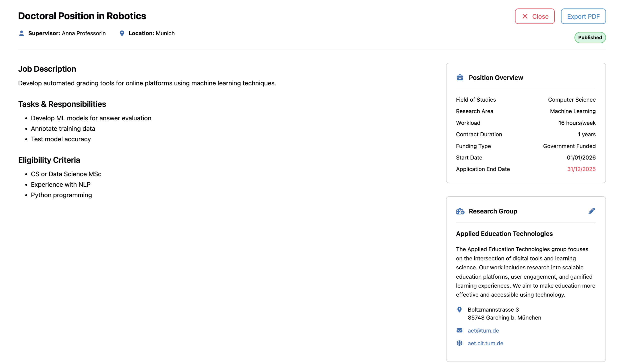Viewport: 625px width, 364px height.
Task: Click the briefcase icon in Position Overview
Action: [x=460, y=77]
